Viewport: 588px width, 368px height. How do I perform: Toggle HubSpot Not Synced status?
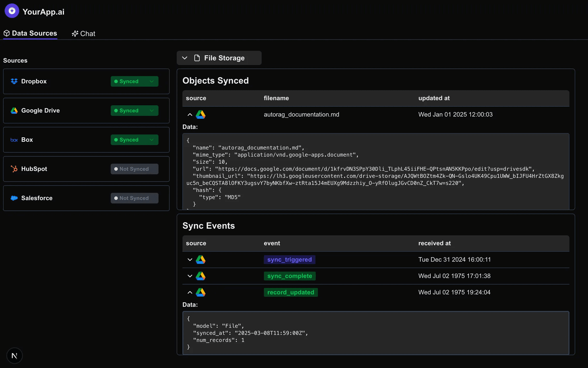coord(134,169)
